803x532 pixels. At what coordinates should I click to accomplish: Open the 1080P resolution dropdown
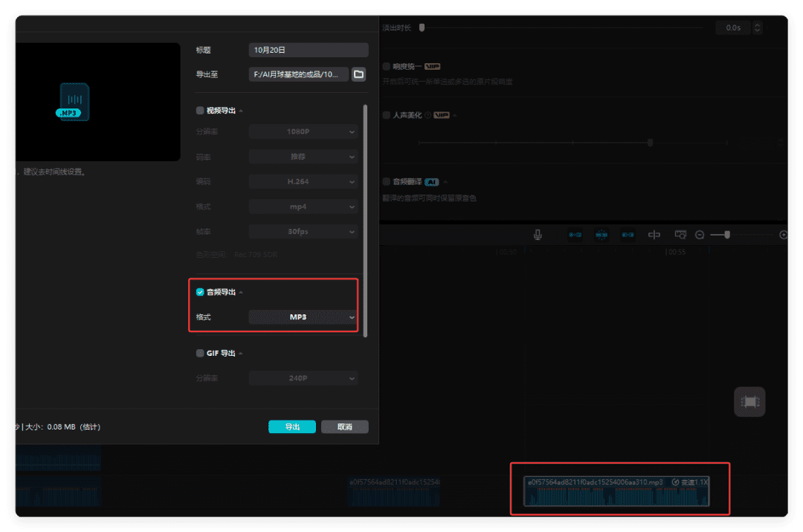click(303, 132)
